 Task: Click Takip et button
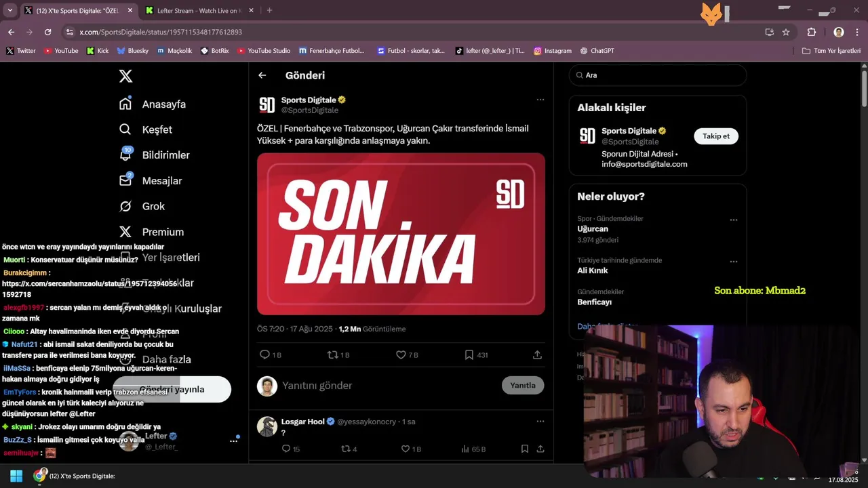[x=715, y=136]
